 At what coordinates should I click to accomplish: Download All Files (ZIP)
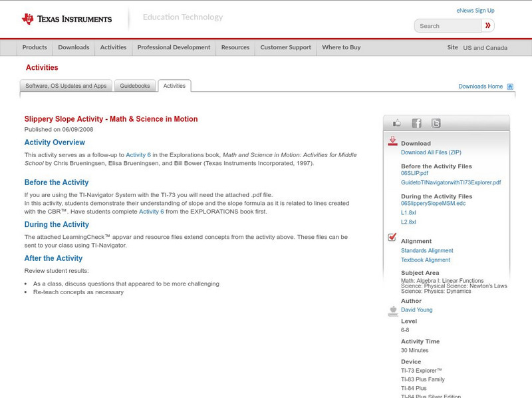(x=431, y=152)
